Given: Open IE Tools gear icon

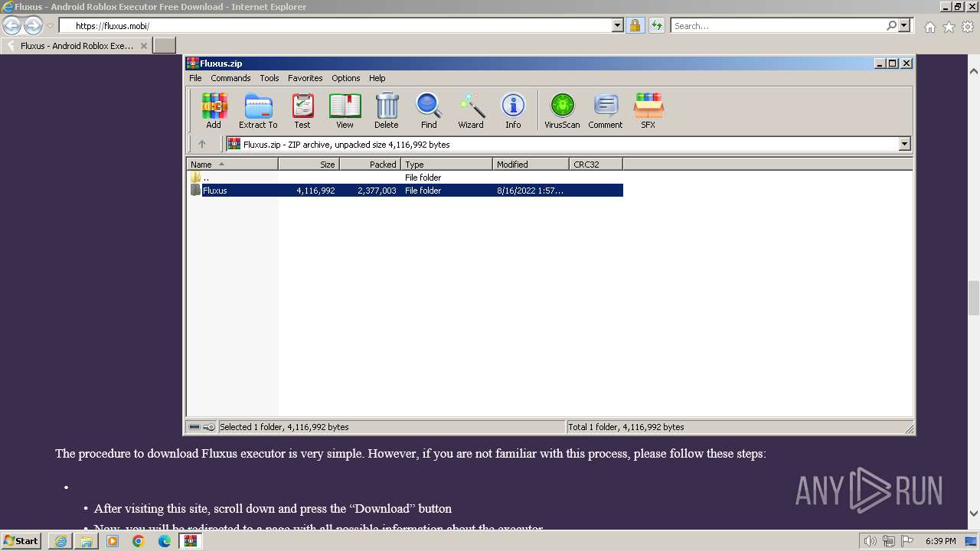Looking at the screenshot, I should pyautogui.click(x=968, y=27).
